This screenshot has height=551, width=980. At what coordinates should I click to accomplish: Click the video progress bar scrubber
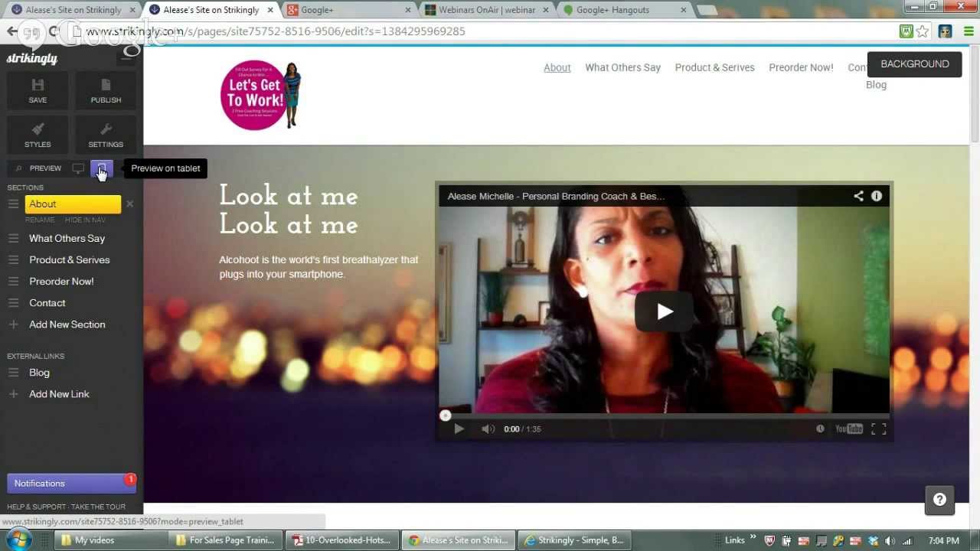pyautogui.click(x=446, y=416)
